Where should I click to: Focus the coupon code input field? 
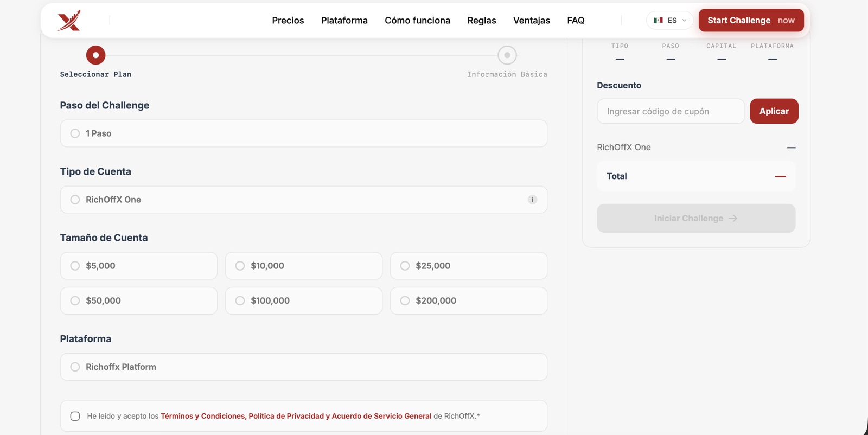[x=671, y=111]
